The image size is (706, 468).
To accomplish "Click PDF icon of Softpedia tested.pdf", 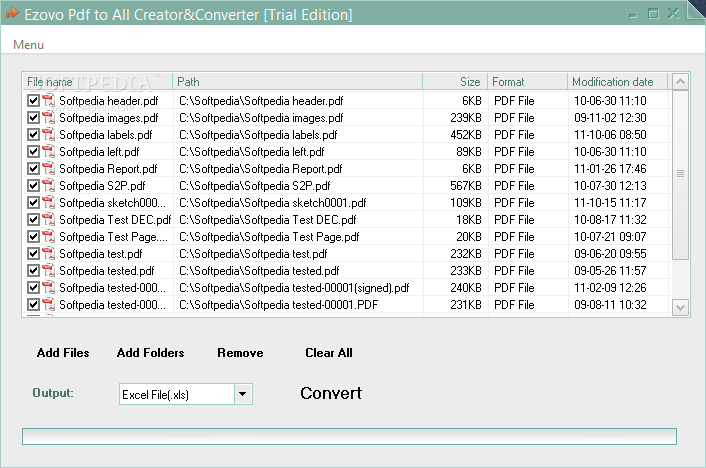I will pyautogui.click(x=48, y=271).
